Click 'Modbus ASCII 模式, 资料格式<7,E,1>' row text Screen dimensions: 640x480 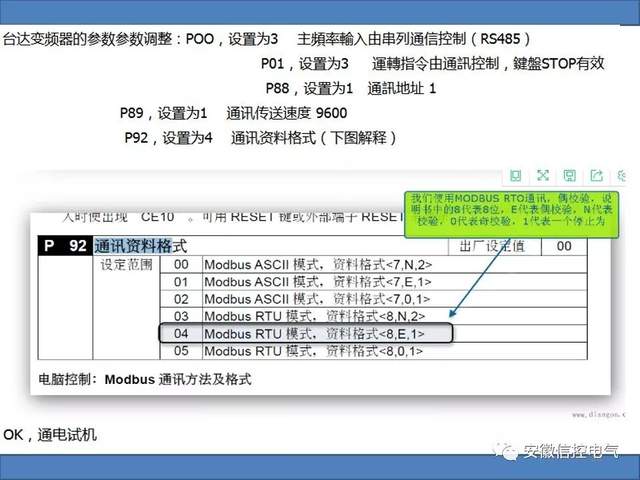click(x=317, y=282)
